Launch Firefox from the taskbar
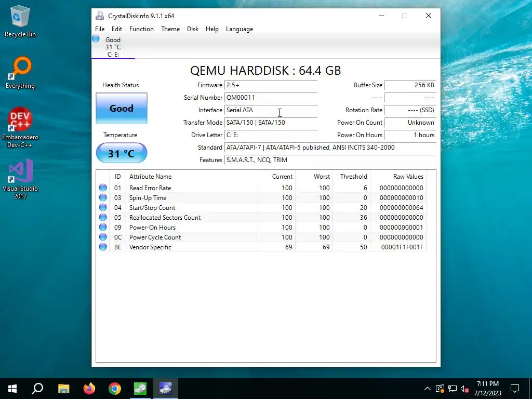 pos(89,389)
